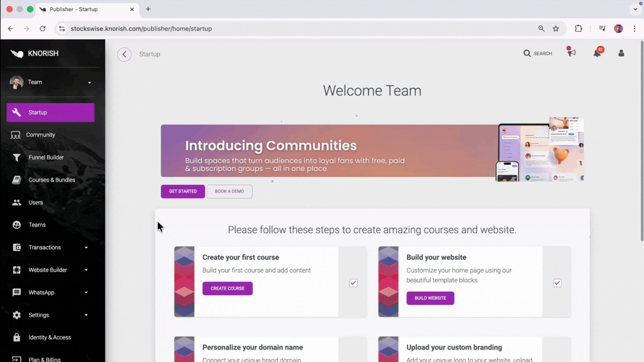Toggle the Create your first course checkbox

[x=353, y=283]
